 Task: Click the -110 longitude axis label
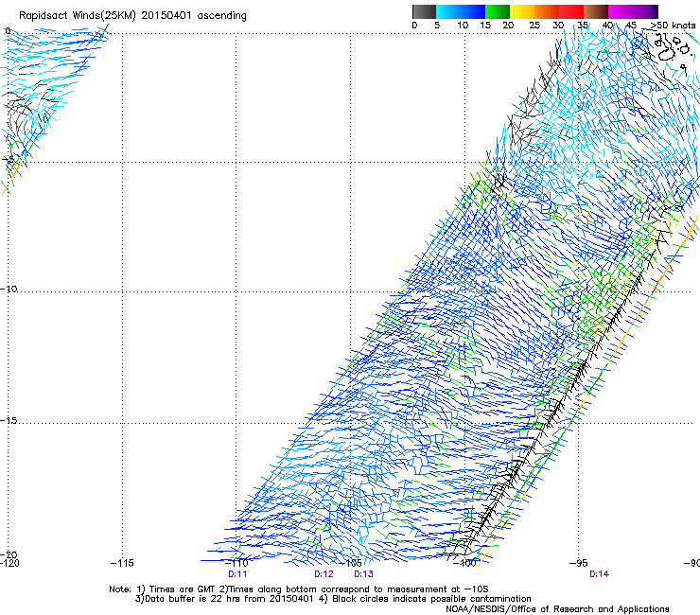click(x=236, y=563)
